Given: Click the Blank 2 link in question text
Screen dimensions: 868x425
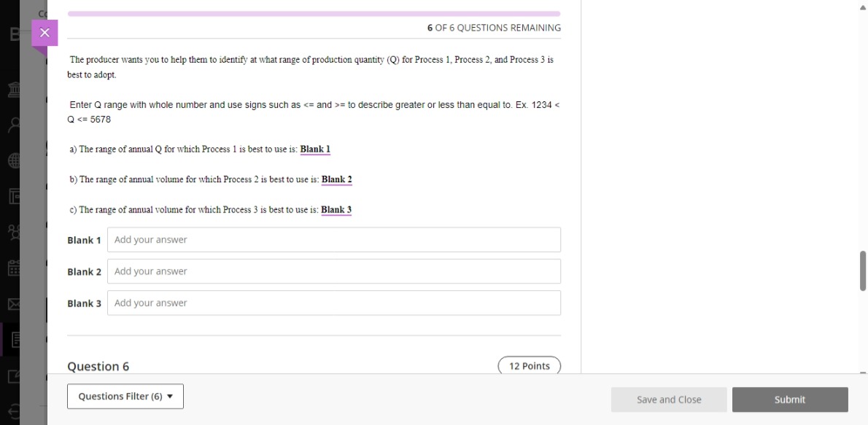Looking at the screenshot, I should coord(337,179).
